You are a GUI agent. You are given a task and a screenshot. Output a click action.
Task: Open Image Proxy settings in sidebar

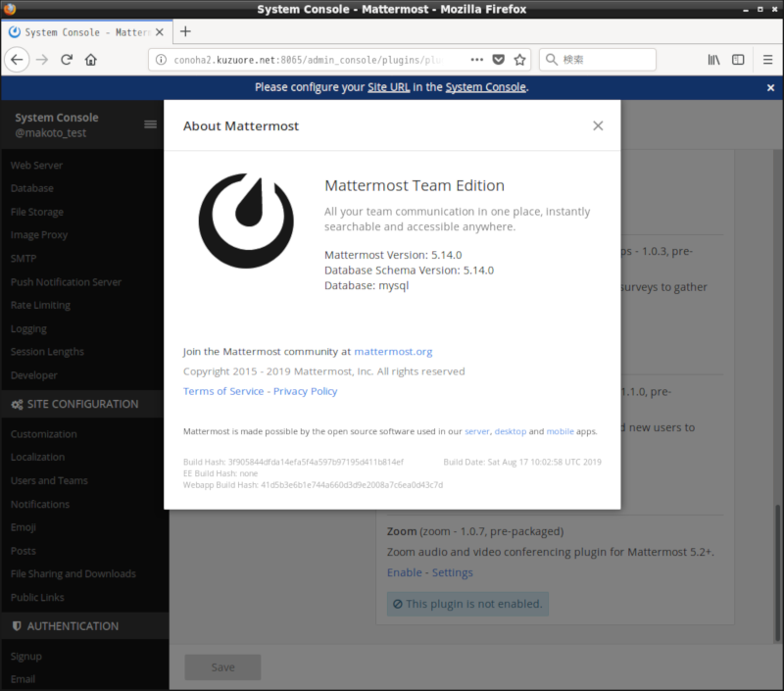pyautogui.click(x=39, y=235)
